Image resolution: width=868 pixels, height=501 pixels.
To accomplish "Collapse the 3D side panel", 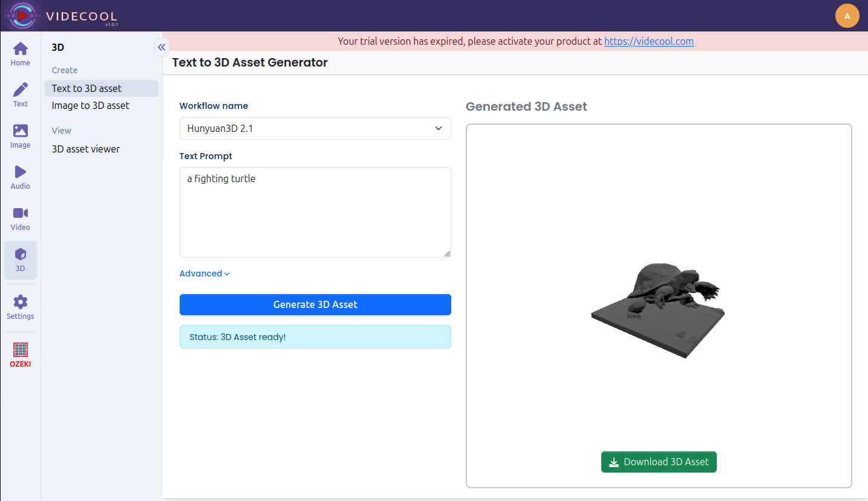I will pos(162,47).
